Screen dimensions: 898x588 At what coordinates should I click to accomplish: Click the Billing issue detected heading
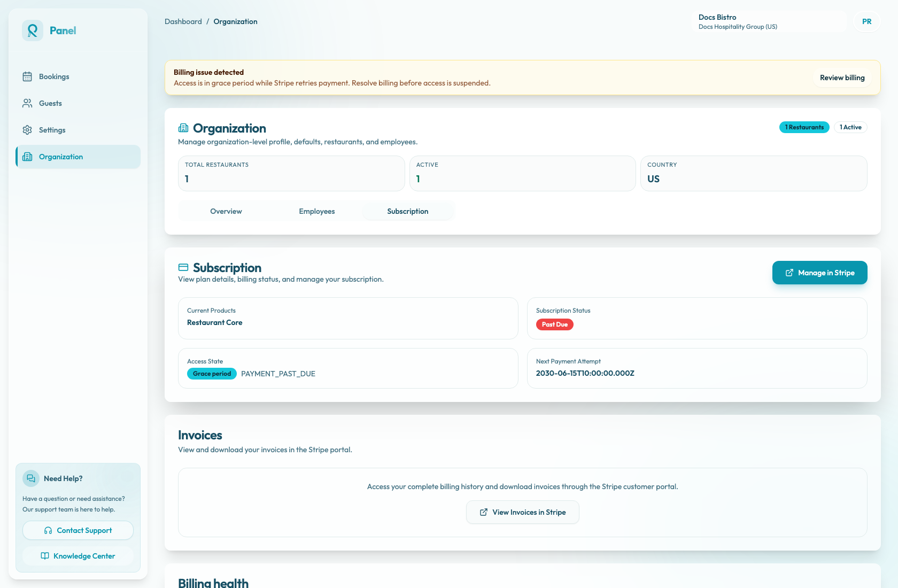coord(208,72)
